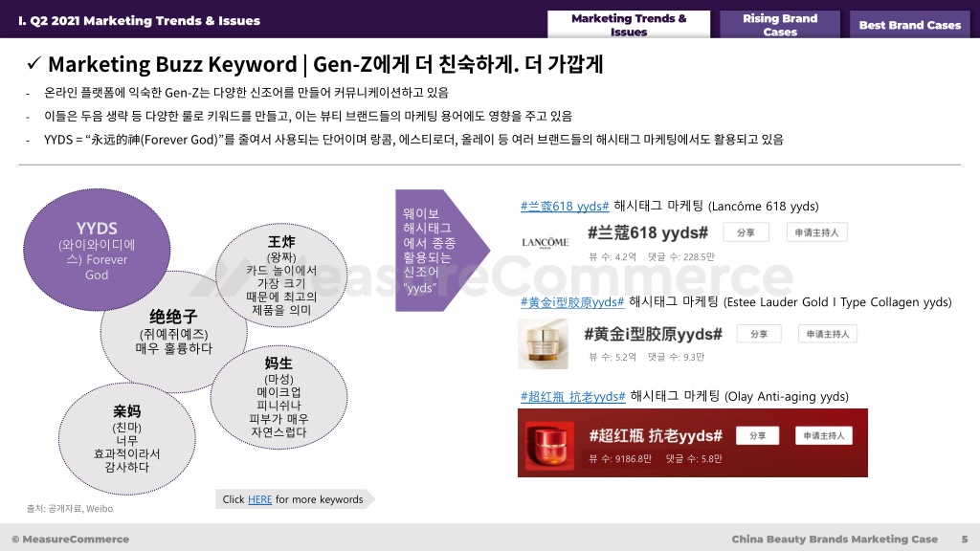Click the red Olay jar thumbnail
The width and height of the screenshot is (980, 551).
(x=549, y=445)
